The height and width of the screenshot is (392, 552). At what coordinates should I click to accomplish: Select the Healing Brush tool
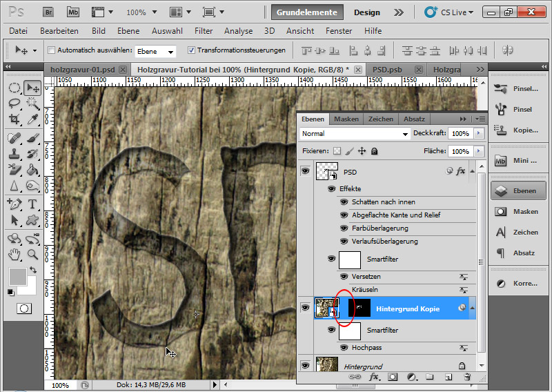click(x=14, y=138)
